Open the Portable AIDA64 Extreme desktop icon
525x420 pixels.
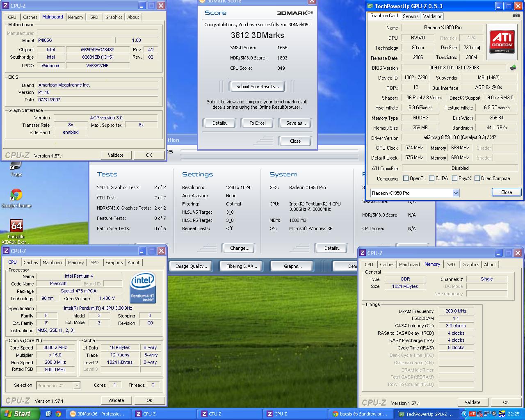click(x=16, y=232)
